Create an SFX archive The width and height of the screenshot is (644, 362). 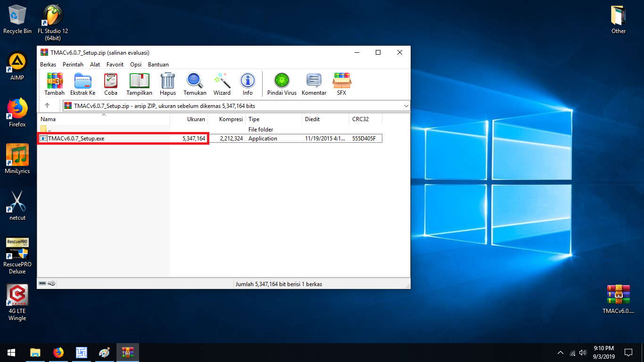tap(342, 84)
